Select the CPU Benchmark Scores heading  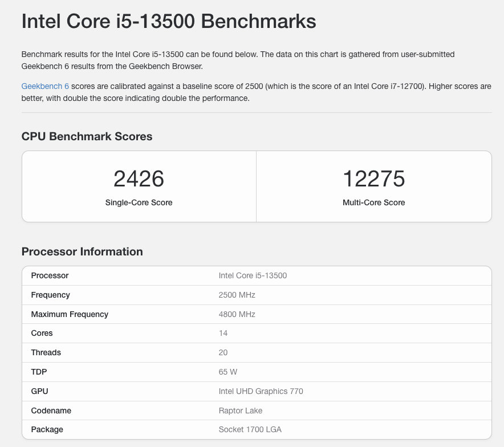[x=87, y=136]
